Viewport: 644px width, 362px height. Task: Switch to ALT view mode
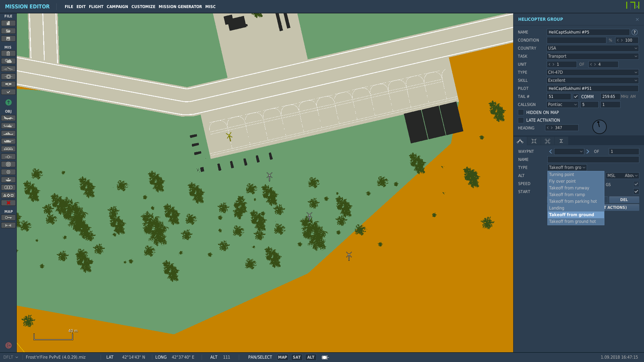click(311, 357)
